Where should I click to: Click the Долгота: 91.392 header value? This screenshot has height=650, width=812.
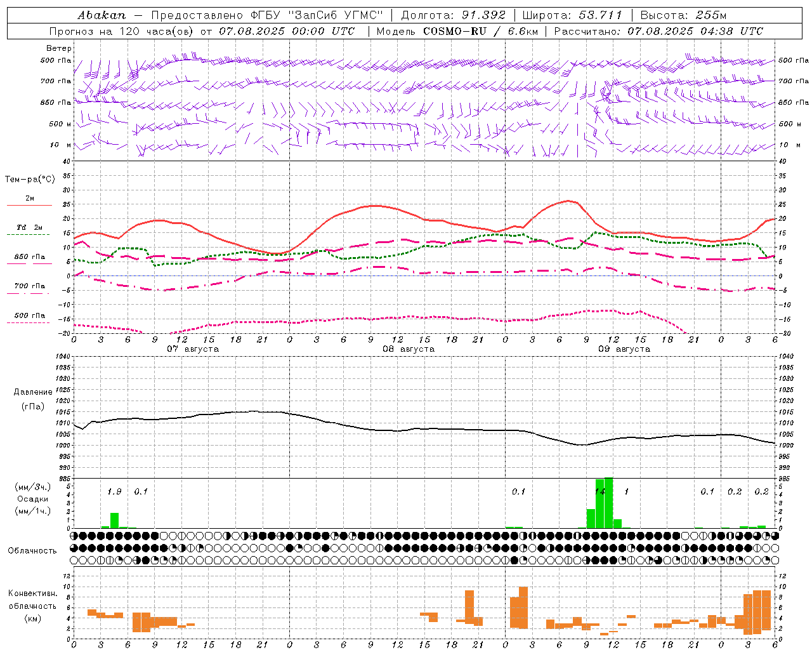(454, 15)
